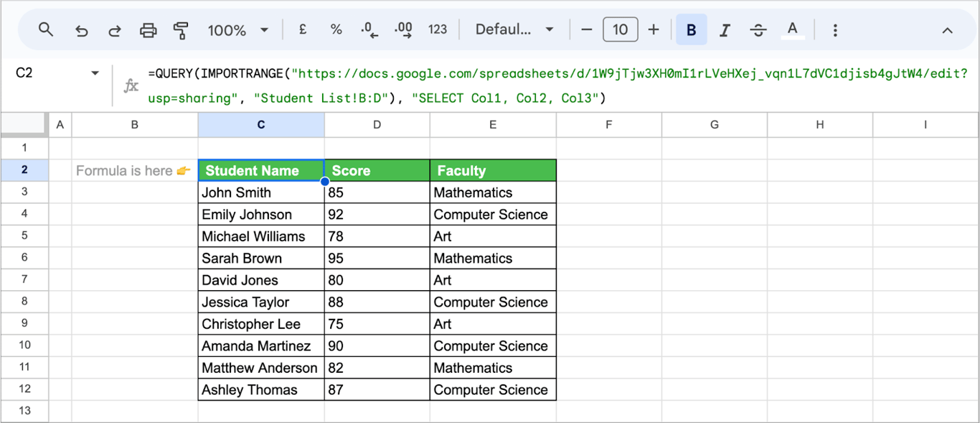Screen dimensions: 980x423
Task: Open the Default font dropdown
Action: tap(514, 29)
